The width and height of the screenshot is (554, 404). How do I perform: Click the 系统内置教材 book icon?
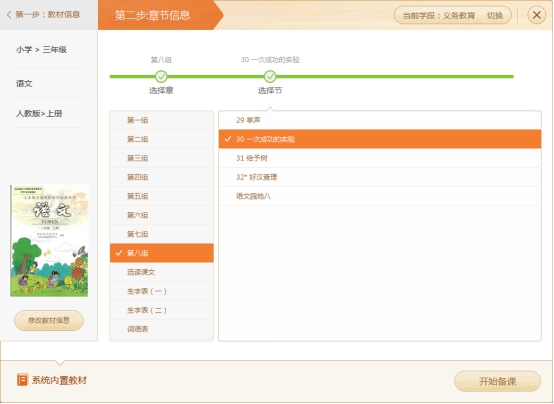pyautogui.click(x=22, y=380)
